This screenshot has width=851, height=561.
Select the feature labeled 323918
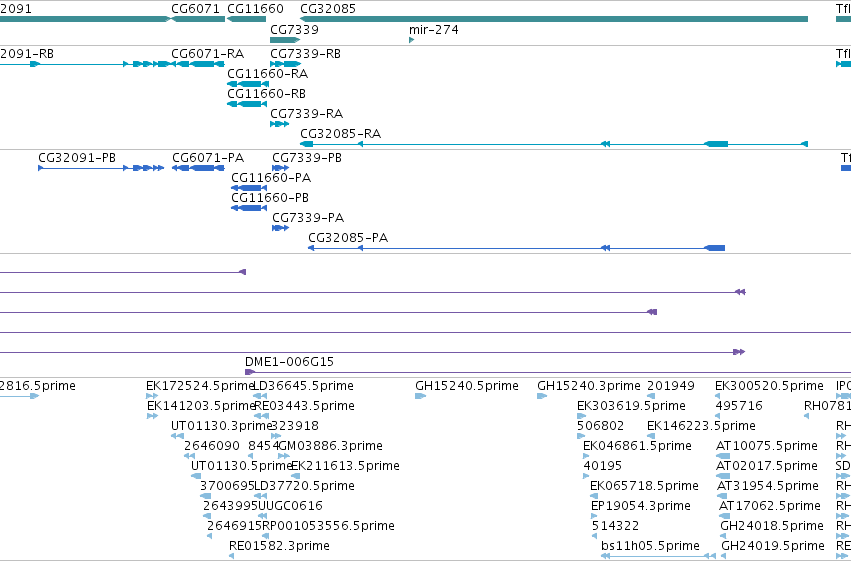pos(295,426)
